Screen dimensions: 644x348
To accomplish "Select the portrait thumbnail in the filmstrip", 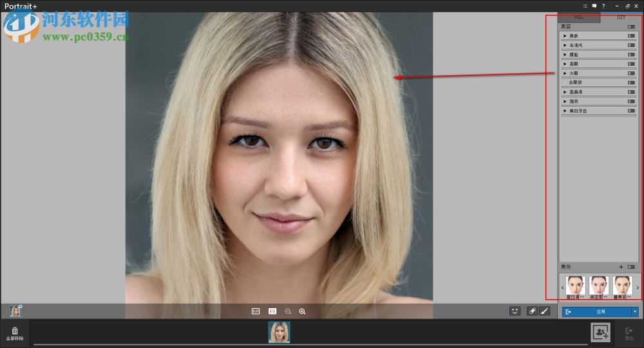I will click(279, 332).
